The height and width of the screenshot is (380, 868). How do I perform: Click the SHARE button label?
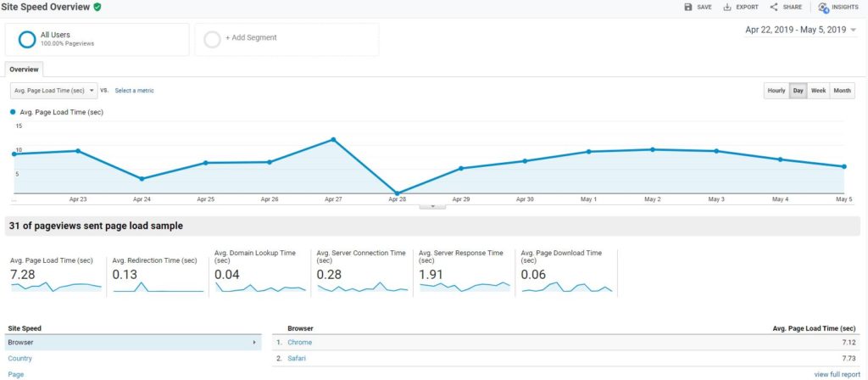tap(793, 7)
